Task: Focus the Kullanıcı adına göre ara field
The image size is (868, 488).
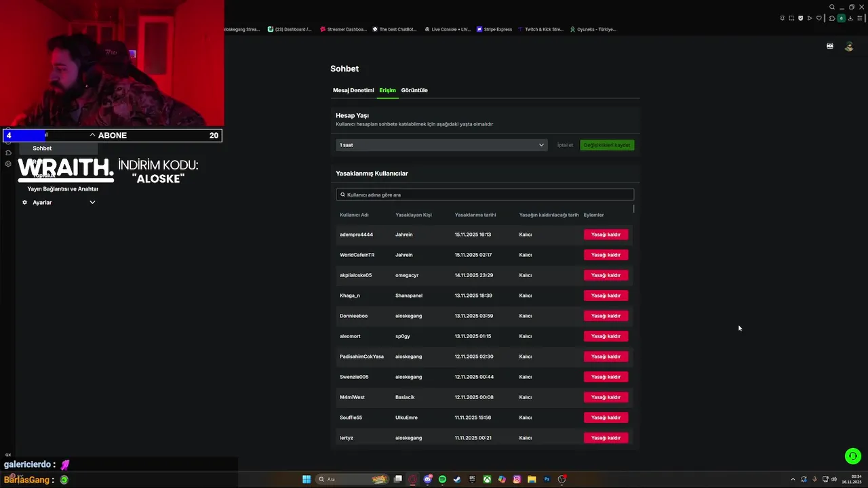Action: coord(485,195)
